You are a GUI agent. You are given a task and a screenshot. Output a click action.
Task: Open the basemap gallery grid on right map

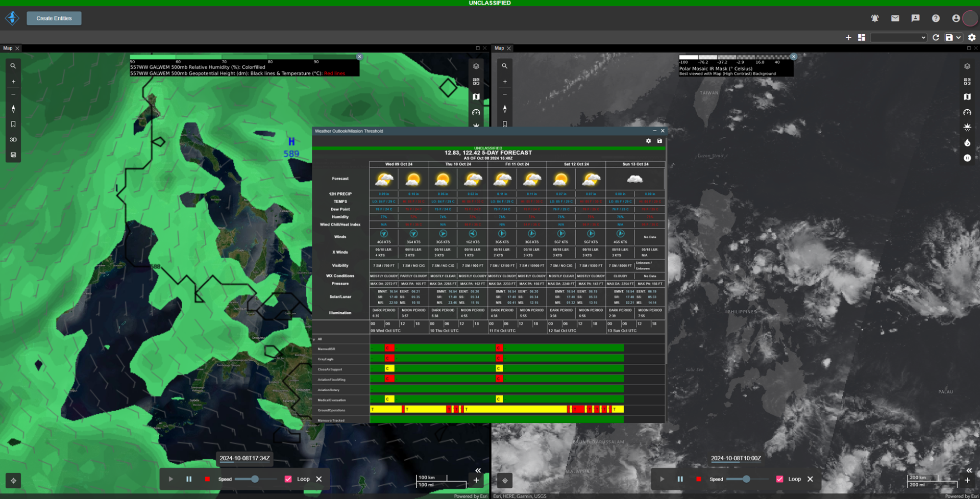(967, 82)
